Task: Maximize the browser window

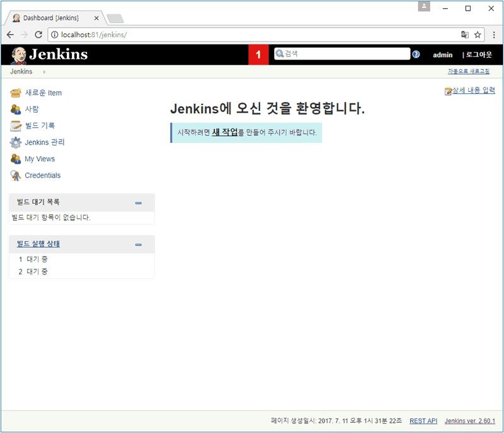Action: point(468,8)
